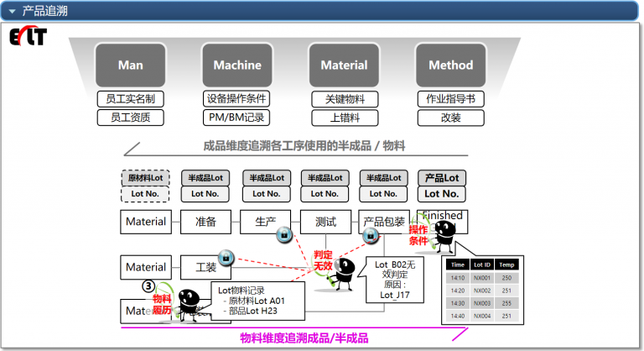Click the lock icon below 产品包装
Viewport: 644px width, 351px height.
pyautogui.click(x=370, y=238)
